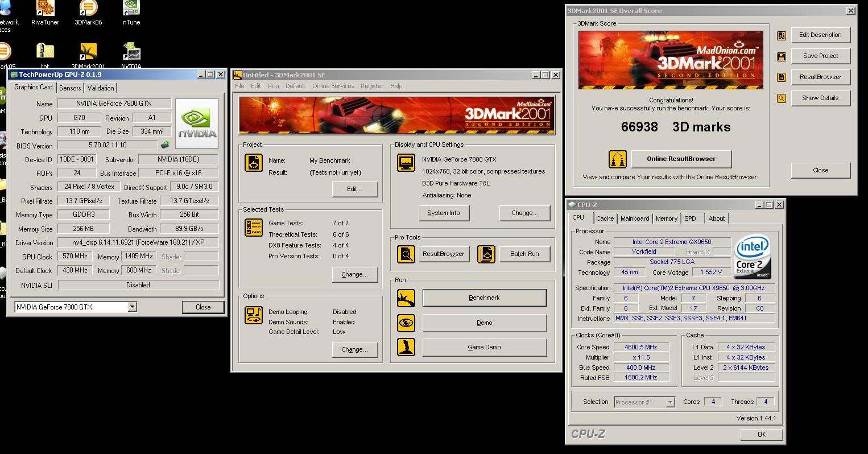Image resolution: width=868 pixels, height=454 pixels.
Task: Click the Selected Tests checklist icon
Action: coord(254,228)
